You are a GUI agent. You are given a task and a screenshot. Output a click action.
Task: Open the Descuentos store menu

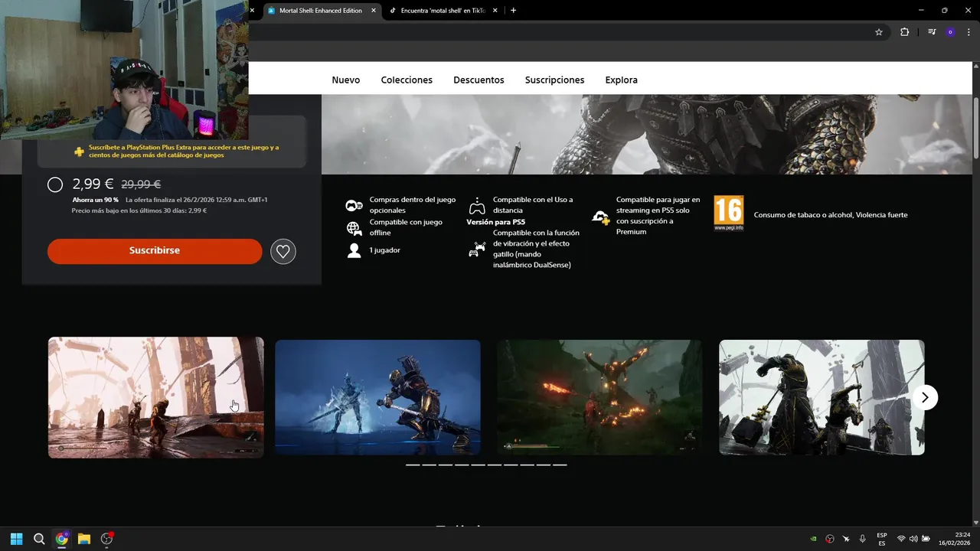click(x=479, y=80)
